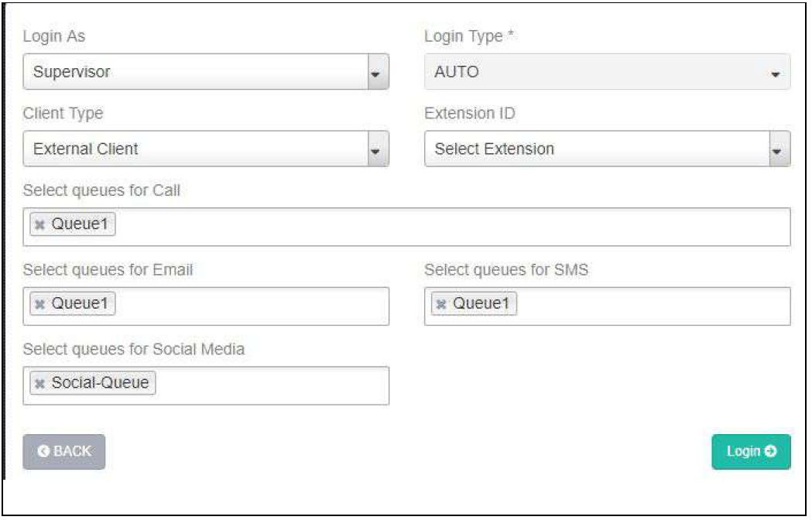The height and width of the screenshot is (520, 812).
Task: Click the Extension ID dropdown arrow
Action: (778, 149)
